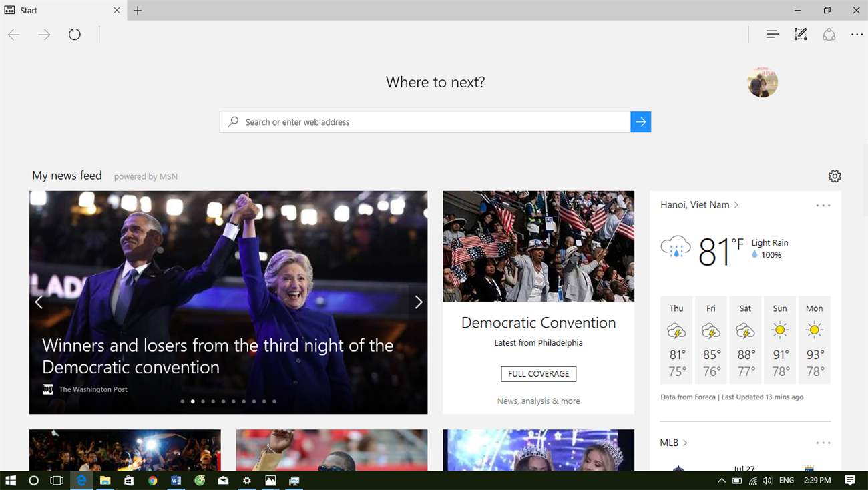Open the MLB section link
This screenshot has height=490, width=868.
click(x=674, y=443)
